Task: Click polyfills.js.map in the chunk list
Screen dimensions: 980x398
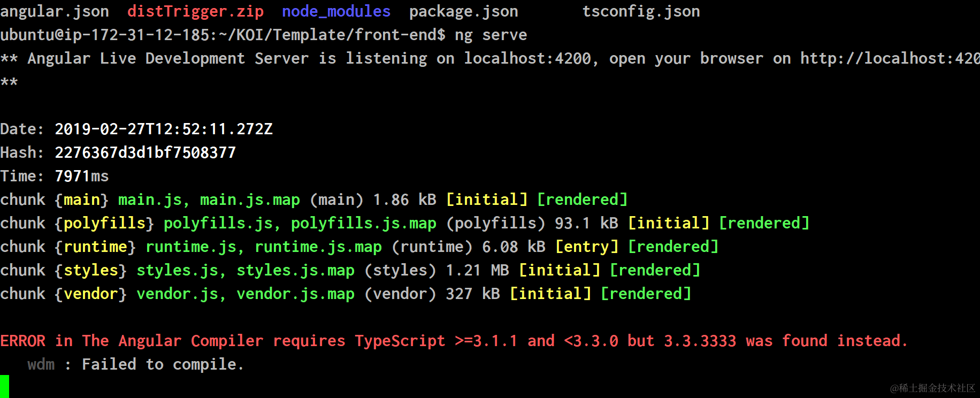Action: (364, 224)
